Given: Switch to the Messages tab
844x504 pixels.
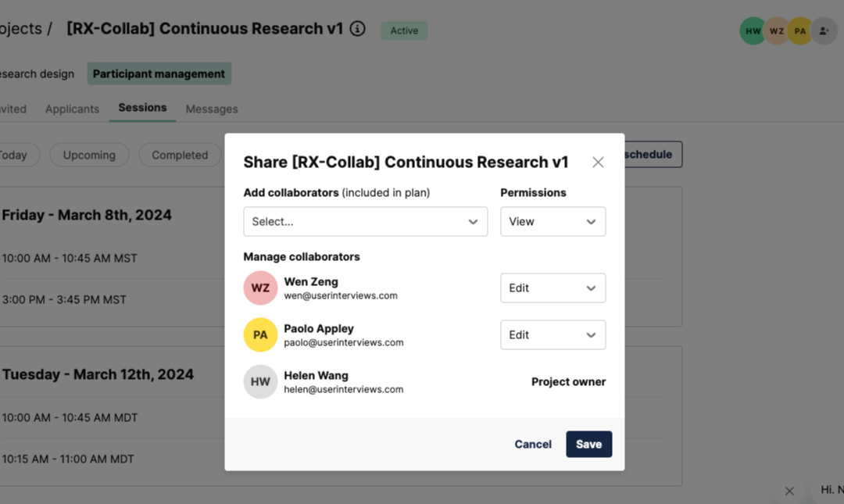Looking at the screenshot, I should tap(212, 109).
